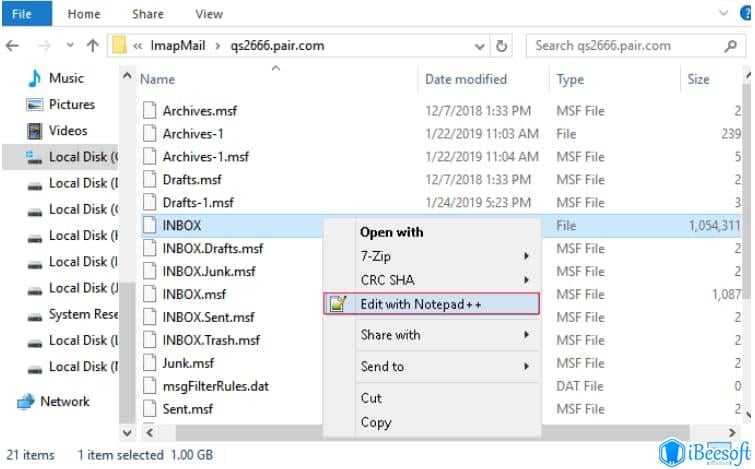
Task: Open Music in navigation pane
Action: [x=66, y=78]
